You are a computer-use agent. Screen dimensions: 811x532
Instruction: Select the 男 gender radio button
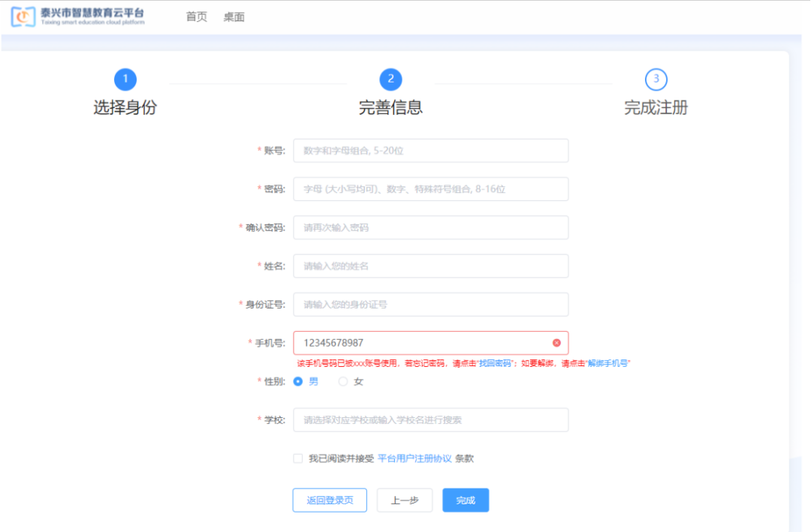pyautogui.click(x=298, y=381)
